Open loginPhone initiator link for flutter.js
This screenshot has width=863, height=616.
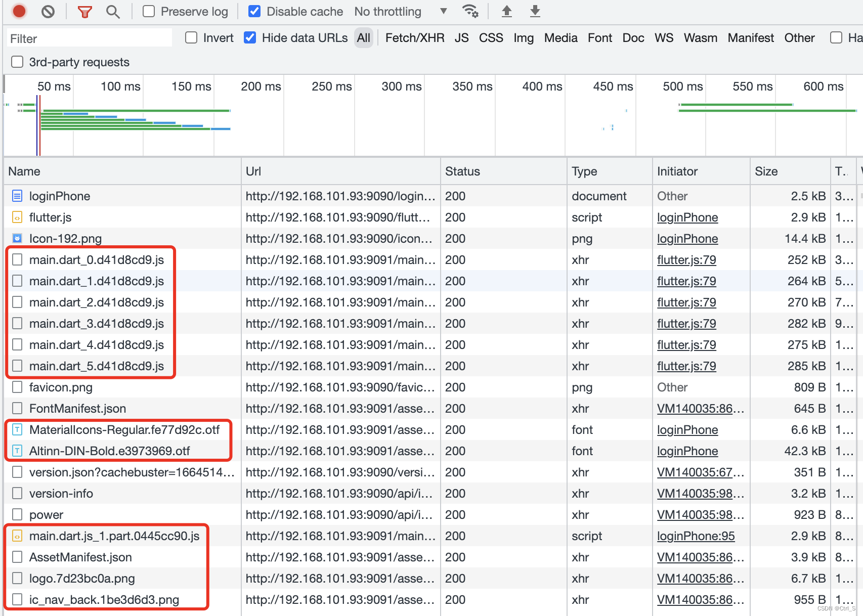click(687, 217)
